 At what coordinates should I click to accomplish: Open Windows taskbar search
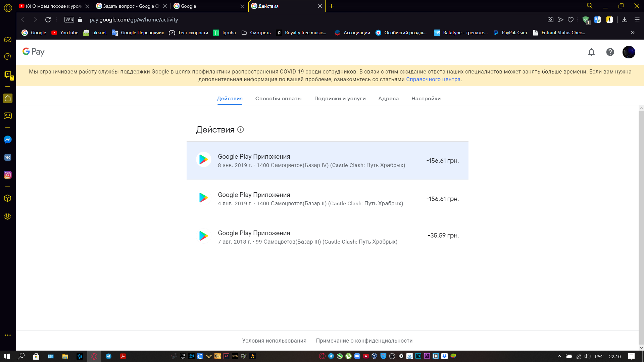(21, 356)
